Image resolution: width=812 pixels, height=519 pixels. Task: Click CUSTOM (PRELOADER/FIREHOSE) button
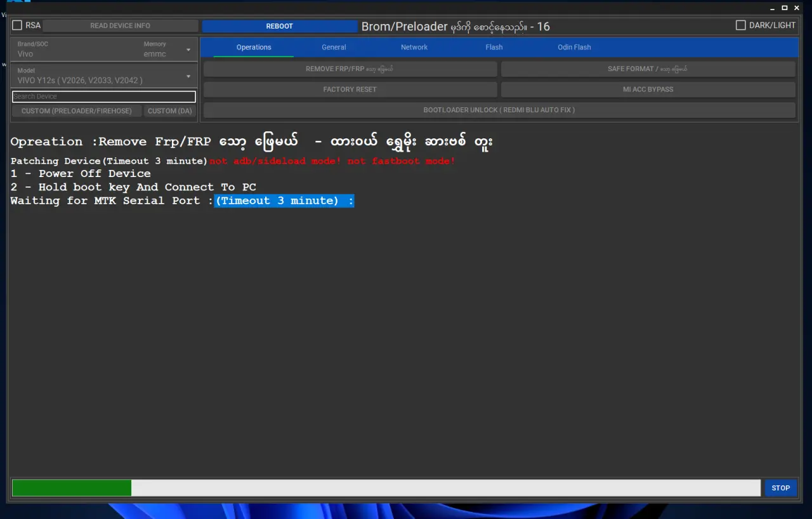pos(77,111)
